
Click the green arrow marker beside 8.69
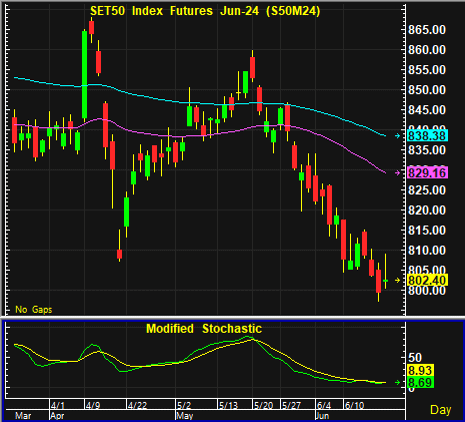click(x=397, y=382)
